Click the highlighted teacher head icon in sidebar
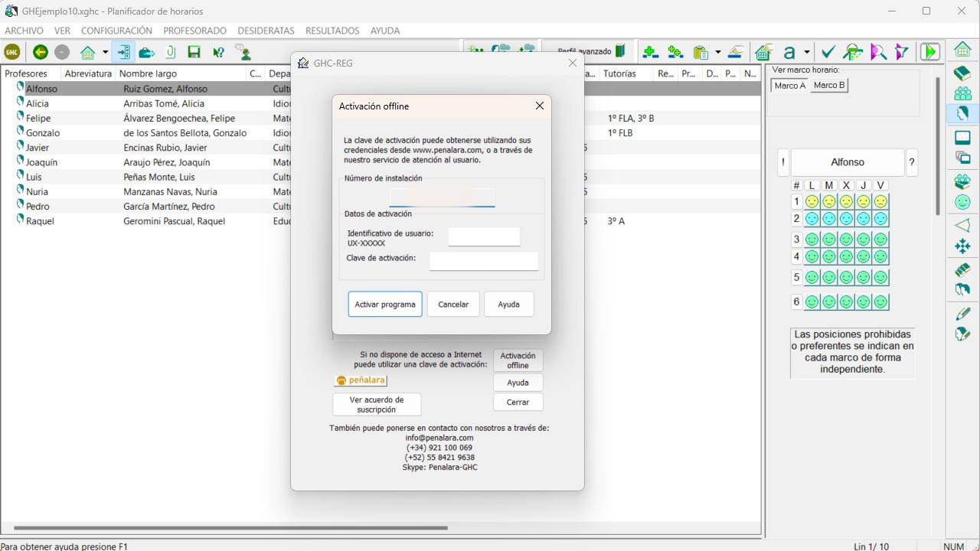Screen dimensions: 980x551 (962, 113)
